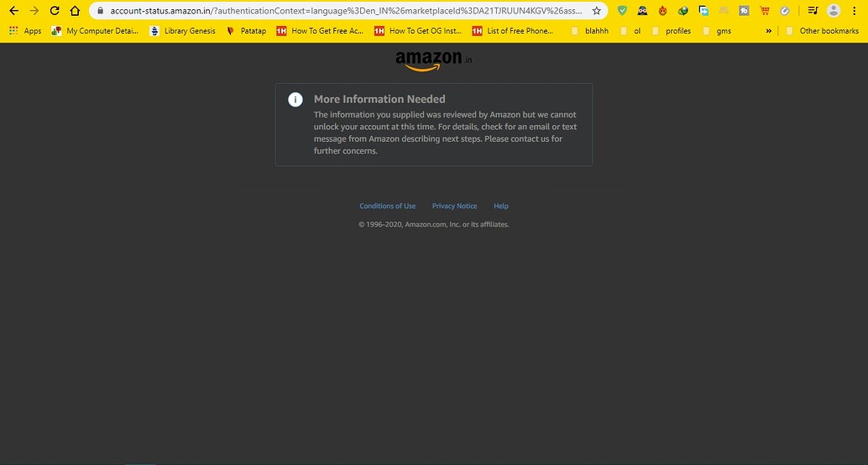Open the faded greyed-out extension icon
The image size is (868, 465).
coord(724,11)
